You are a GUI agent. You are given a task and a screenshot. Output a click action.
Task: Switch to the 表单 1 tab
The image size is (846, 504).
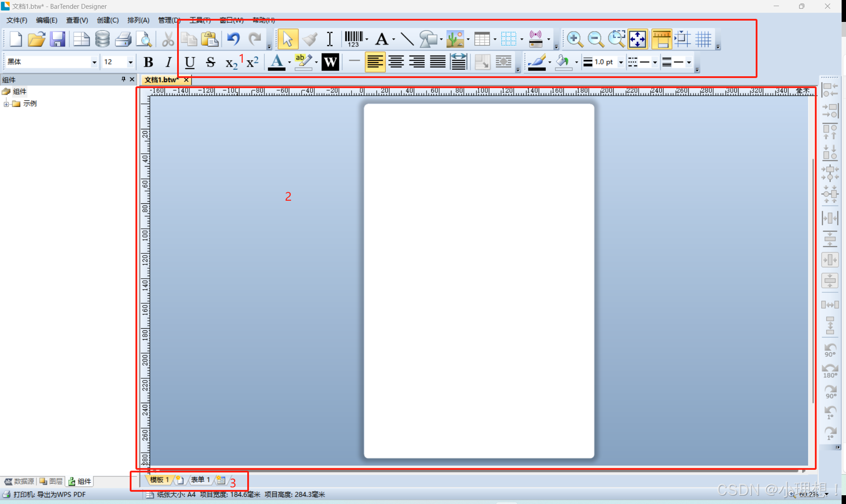click(x=200, y=479)
